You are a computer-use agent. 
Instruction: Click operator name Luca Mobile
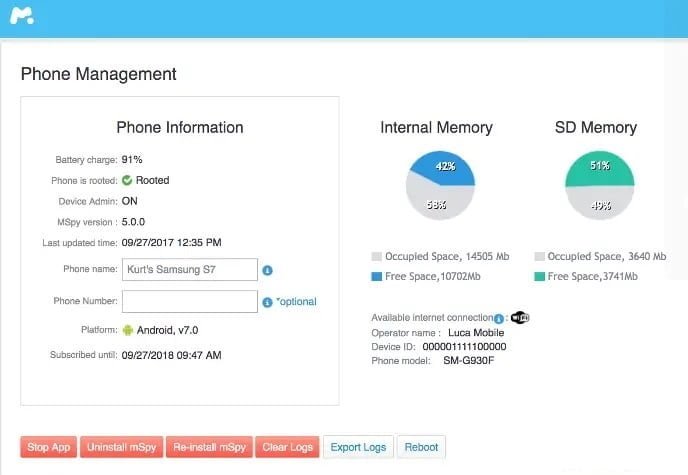pyautogui.click(x=476, y=332)
